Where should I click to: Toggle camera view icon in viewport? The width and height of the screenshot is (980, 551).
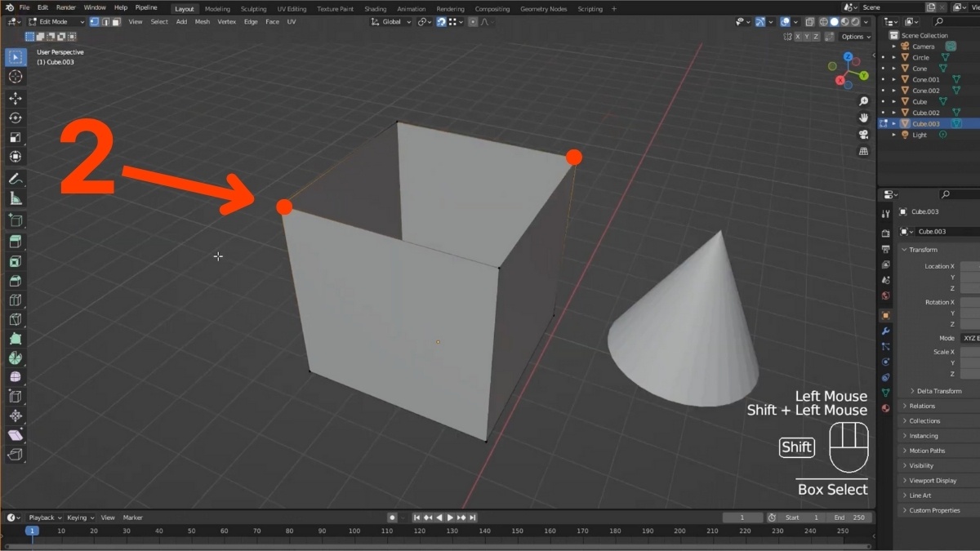pos(864,135)
